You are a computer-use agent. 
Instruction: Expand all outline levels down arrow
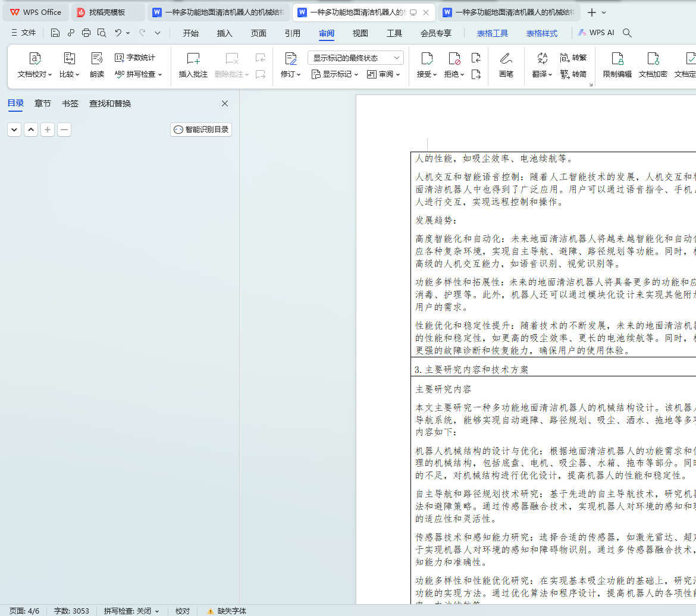click(x=14, y=130)
